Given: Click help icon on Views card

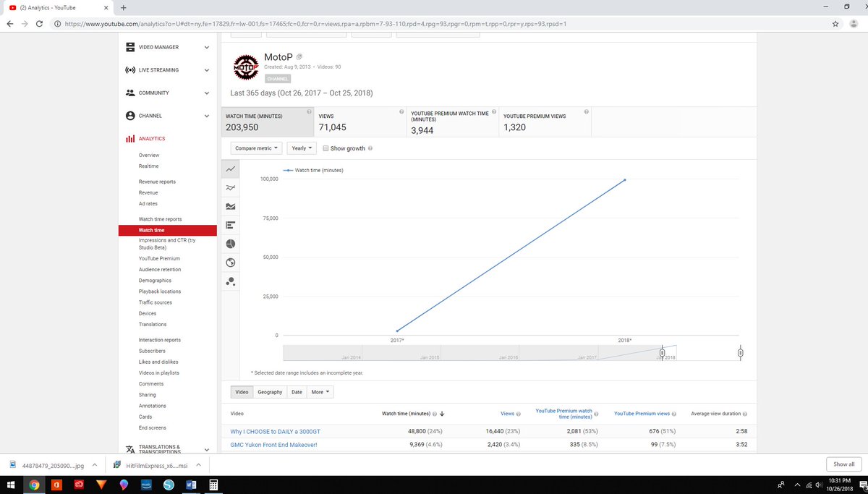Looking at the screenshot, I should [x=401, y=112].
